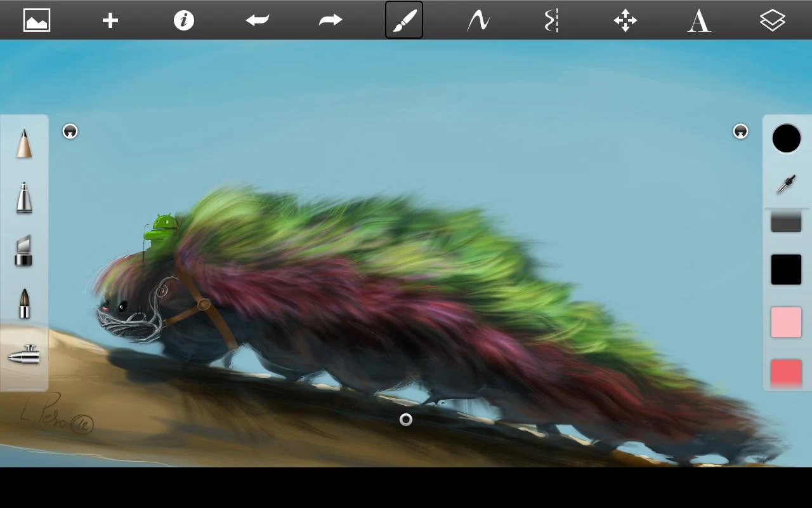Image resolution: width=812 pixels, height=508 pixels.
Task: Open the info panel
Action: [x=184, y=20]
